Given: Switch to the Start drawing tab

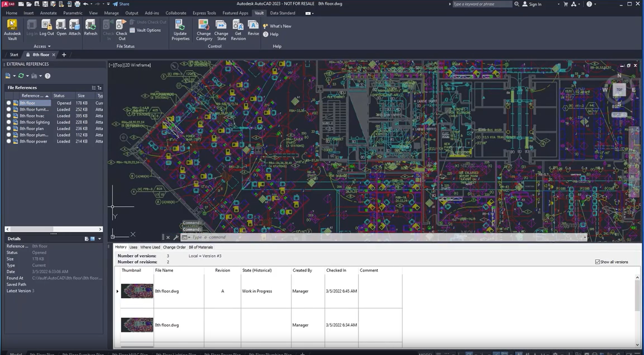Looking at the screenshot, I should pos(14,55).
